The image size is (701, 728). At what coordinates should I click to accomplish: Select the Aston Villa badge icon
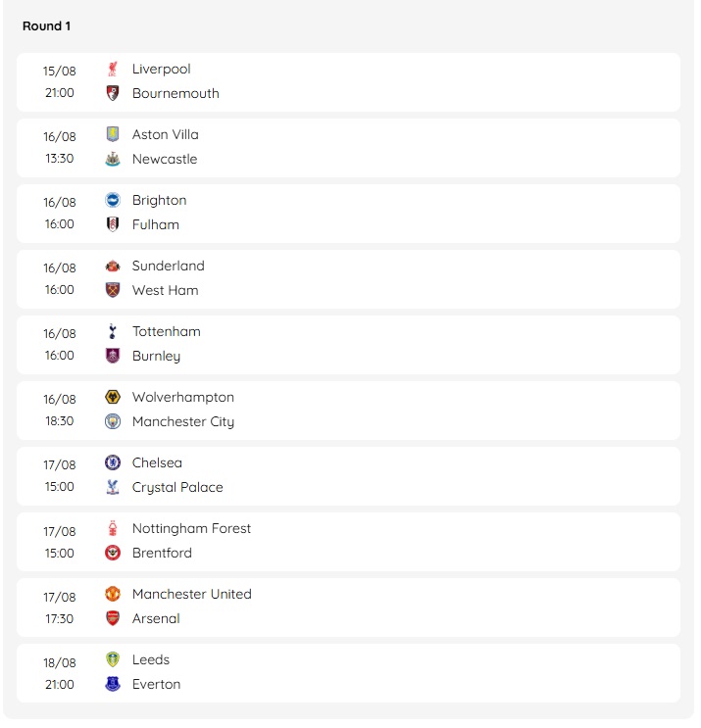113,134
